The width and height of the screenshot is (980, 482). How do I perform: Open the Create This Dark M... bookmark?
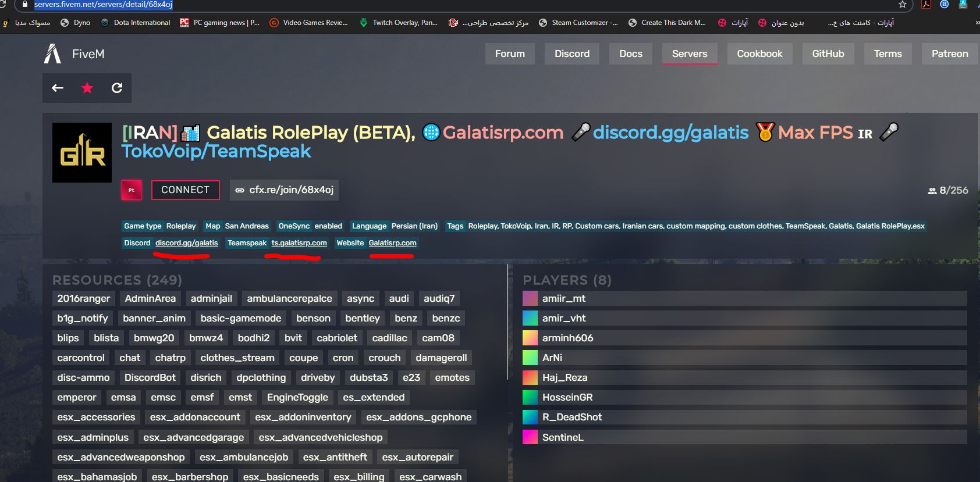[667, 23]
